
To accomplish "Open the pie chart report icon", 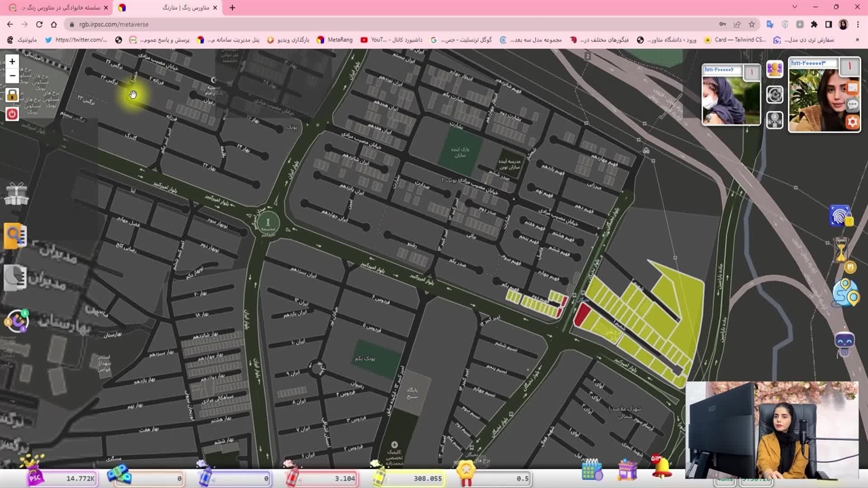I will coord(15,277).
